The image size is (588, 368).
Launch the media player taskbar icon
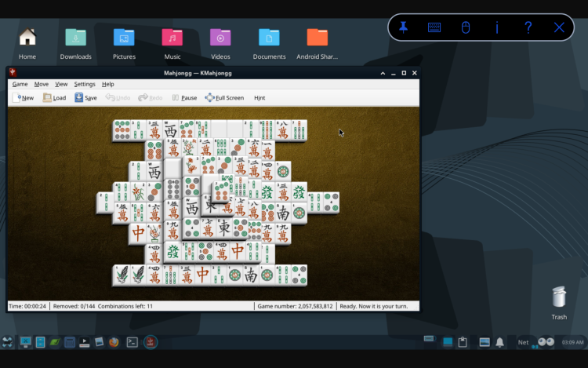pos(85,342)
